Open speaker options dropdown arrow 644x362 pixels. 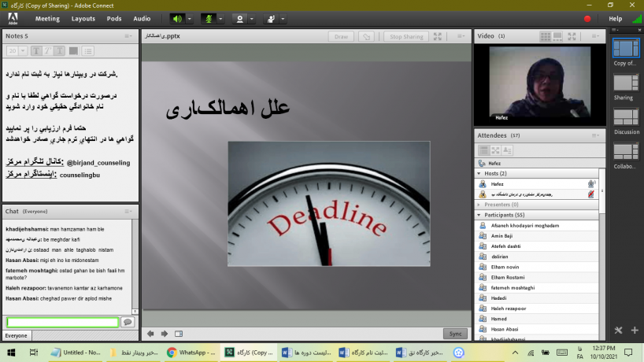(x=189, y=19)
